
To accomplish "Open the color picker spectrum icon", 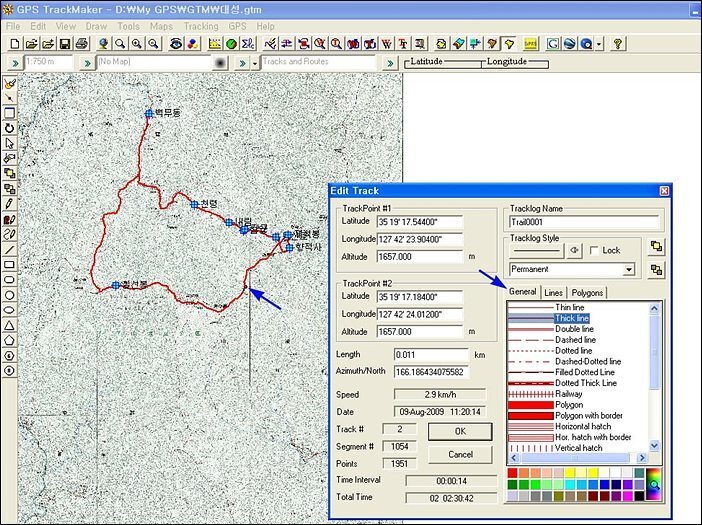I will (x=653, y=484).
